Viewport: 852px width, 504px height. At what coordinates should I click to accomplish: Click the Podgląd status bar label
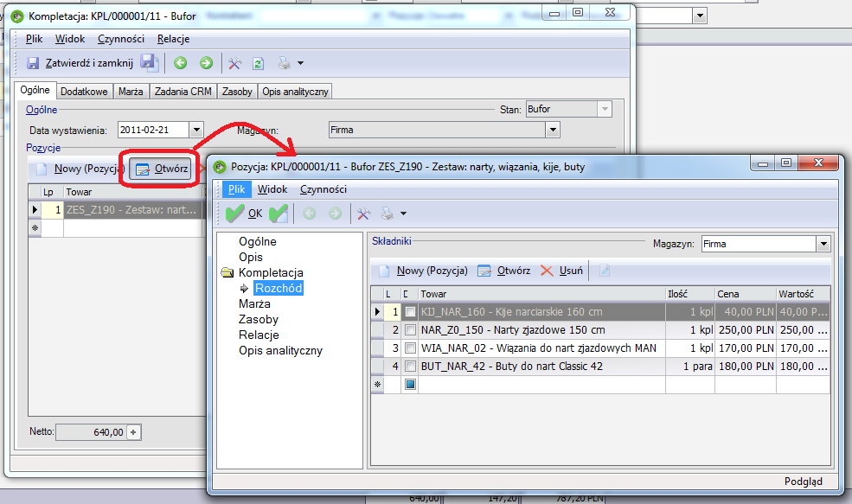click(803, 482)
